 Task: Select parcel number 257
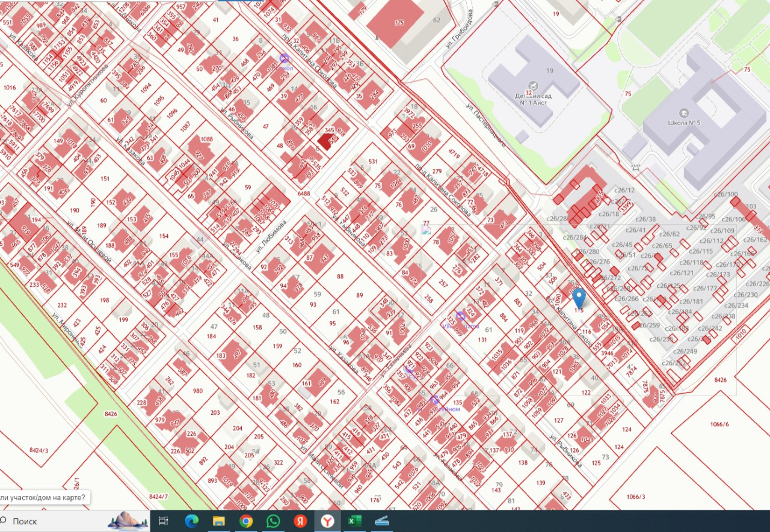point(443,284)
